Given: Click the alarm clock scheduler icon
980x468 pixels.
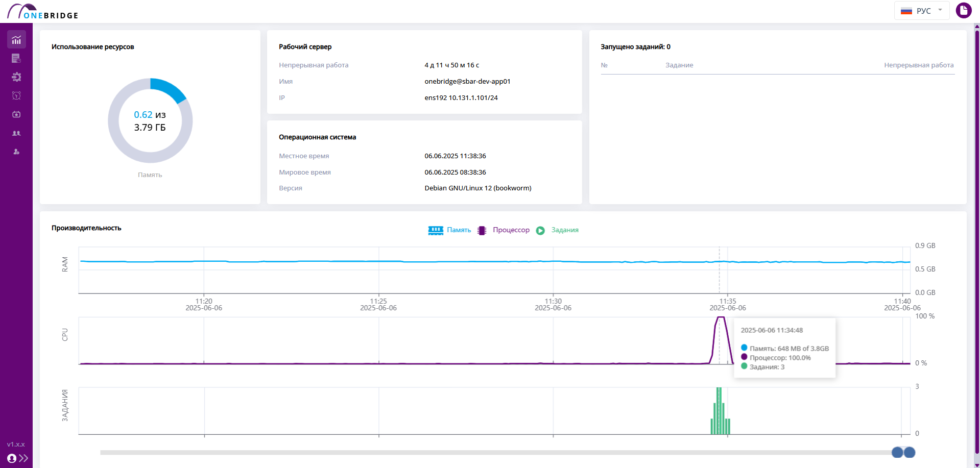Looking at the screenshot, I should pyautogui.click(x=16, y=95).
